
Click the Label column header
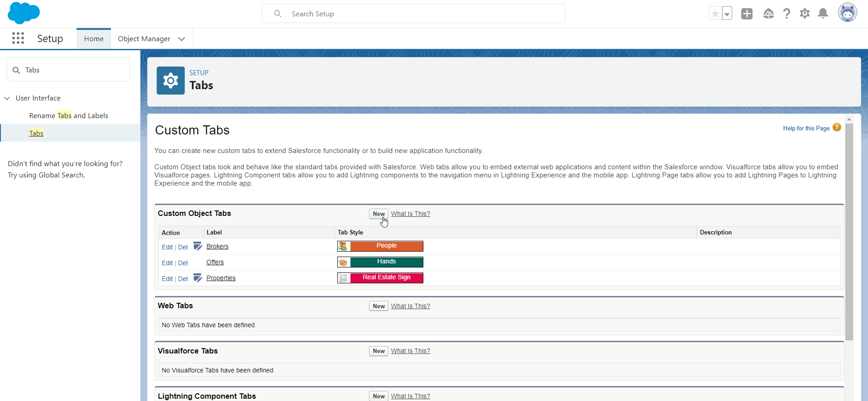coord(214,232)
